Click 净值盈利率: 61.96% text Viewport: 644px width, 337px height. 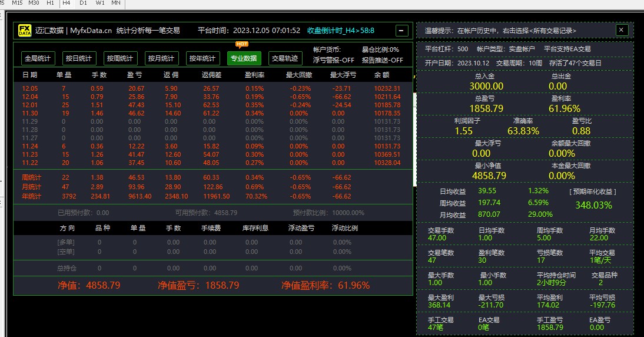click(x=326, y=285)
